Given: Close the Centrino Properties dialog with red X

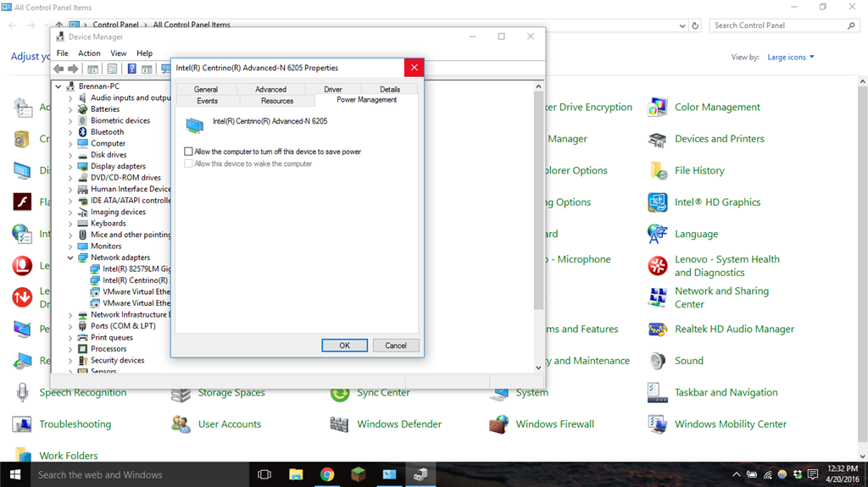Looking at the screenshot, I should 414,68.
